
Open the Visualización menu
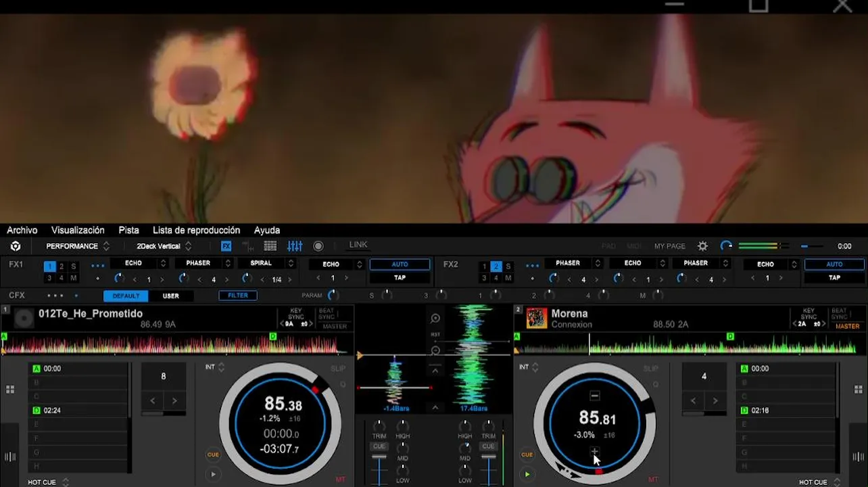(78, 230)
